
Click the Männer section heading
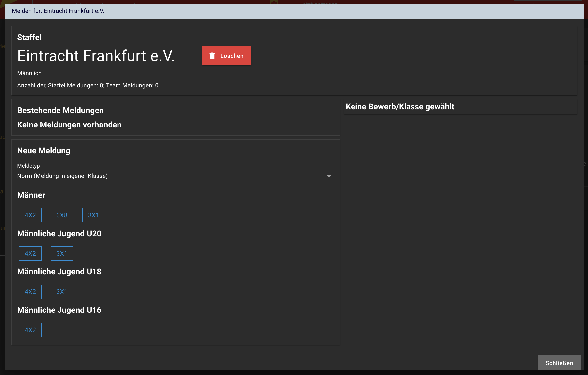(31, 195)
